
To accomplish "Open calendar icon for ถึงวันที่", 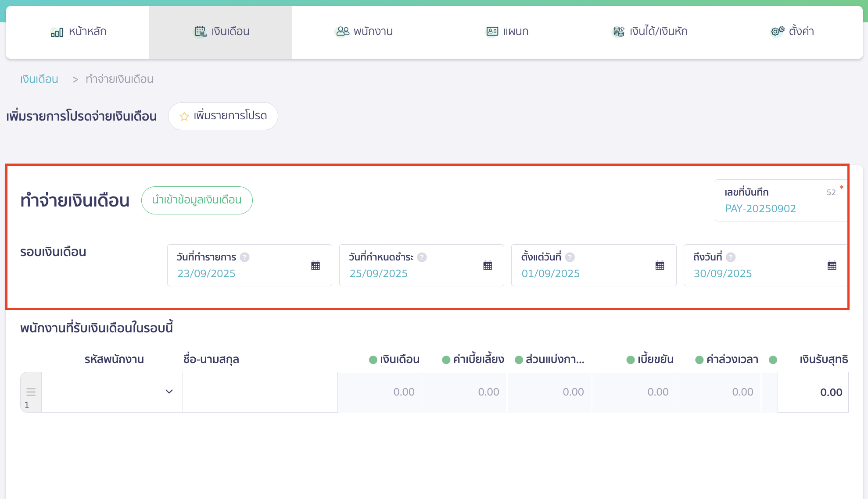I will pos(832,265).
